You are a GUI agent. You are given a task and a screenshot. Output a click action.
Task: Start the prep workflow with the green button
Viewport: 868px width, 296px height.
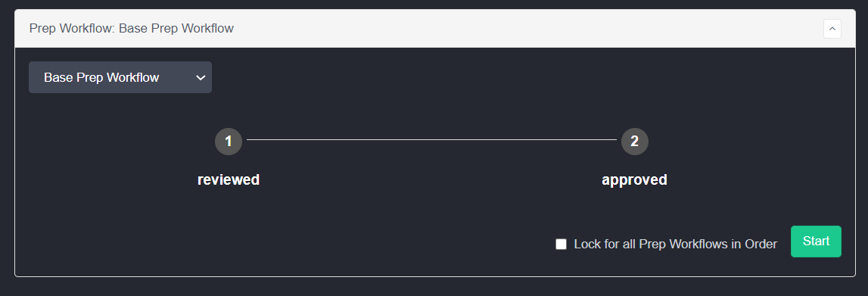(816, 241)
